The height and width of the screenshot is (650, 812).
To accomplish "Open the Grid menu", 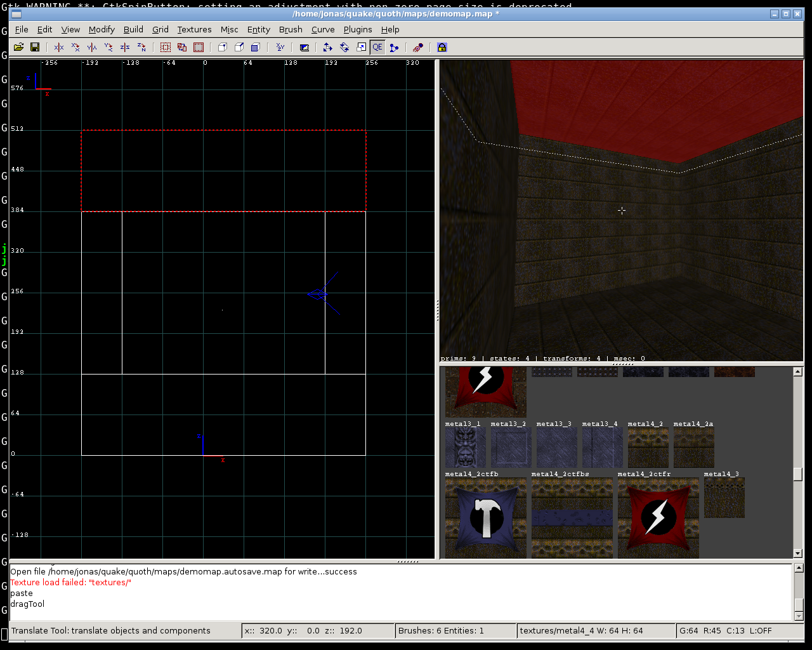I will pos(160,29).
